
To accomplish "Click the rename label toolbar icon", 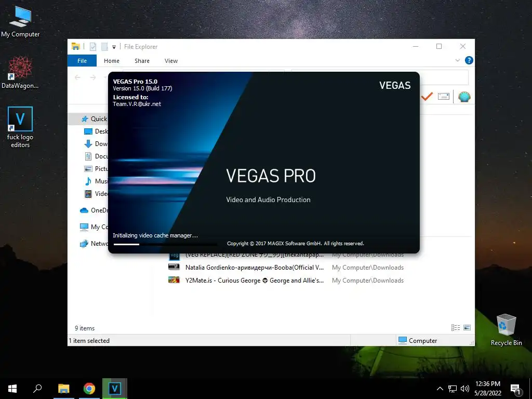I will (444, 97).
